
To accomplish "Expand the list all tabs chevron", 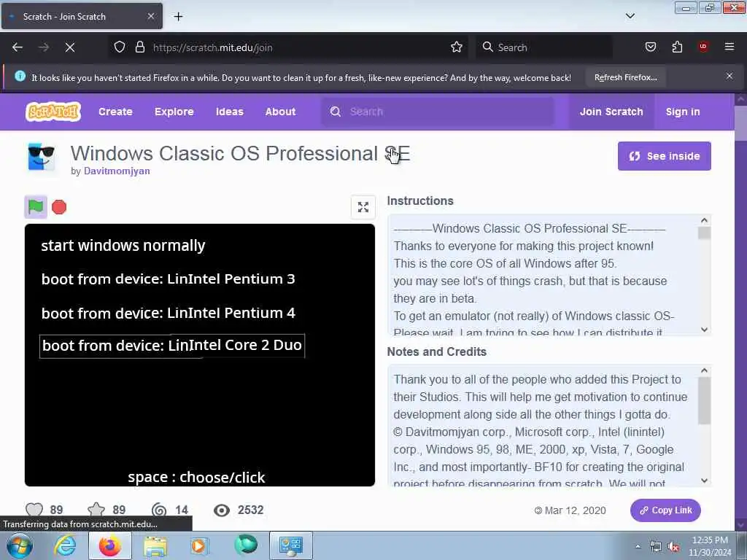I will coord(630,16).
